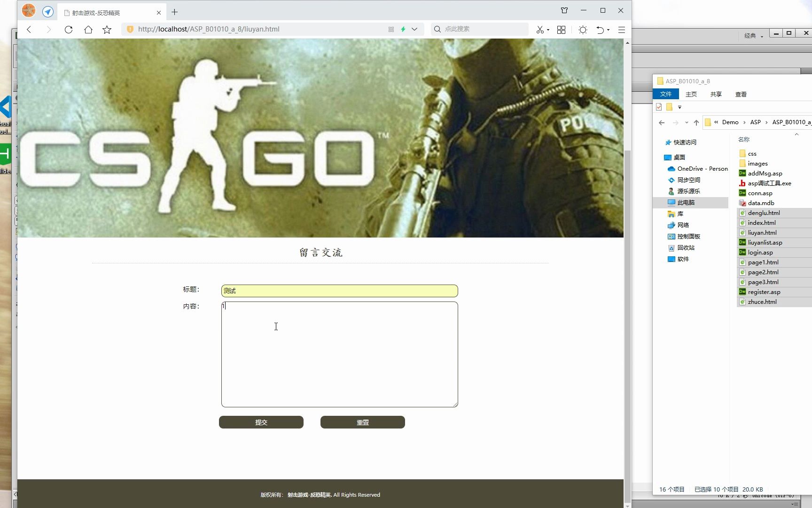Open 经典 dropdown in background window
812x508 pixels.
753,35
